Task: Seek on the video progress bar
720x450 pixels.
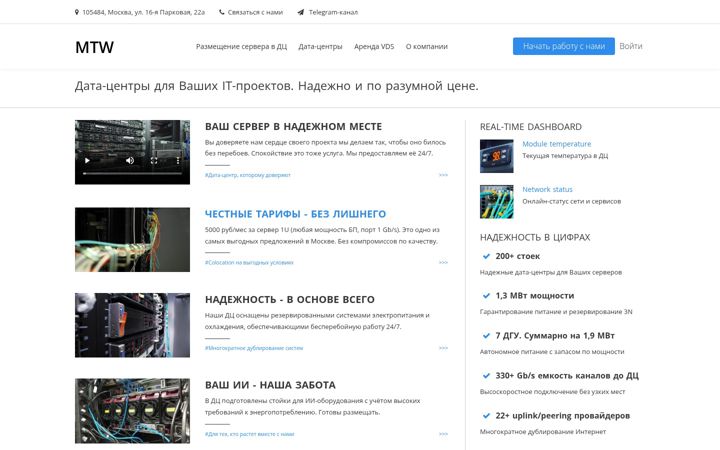Action: [132, 174]
